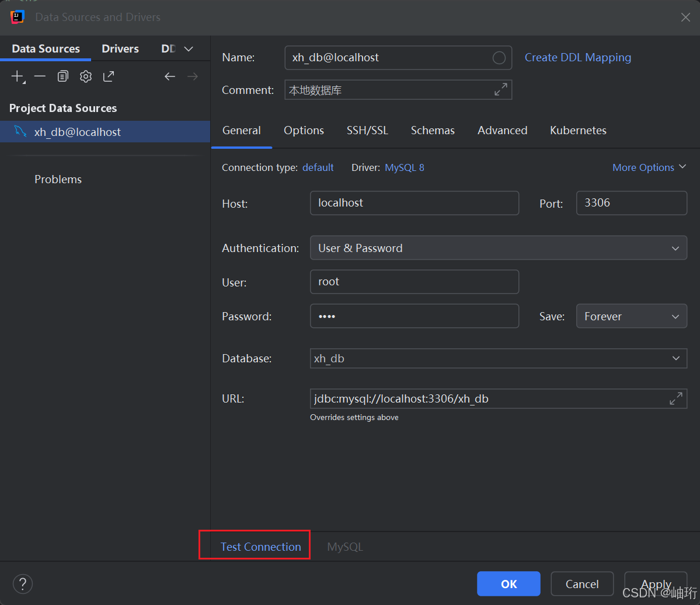Duplicate the data source with copy icon
Viewport: 700px width, 605px height.
(x=63, y=76)
